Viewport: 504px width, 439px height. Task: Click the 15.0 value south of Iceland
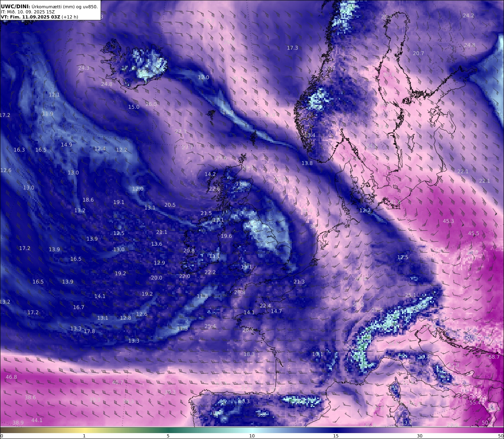pos(134,107)
